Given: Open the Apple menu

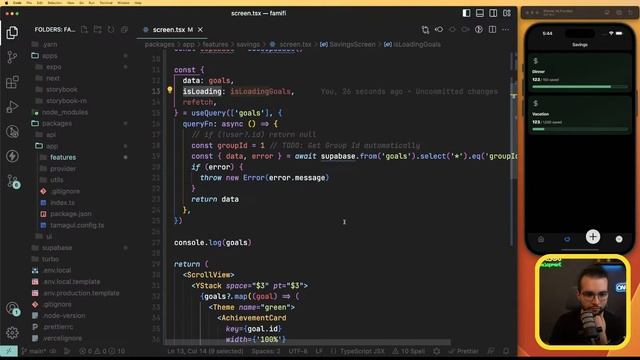Looking at the screenshot, I should point(6,2).
